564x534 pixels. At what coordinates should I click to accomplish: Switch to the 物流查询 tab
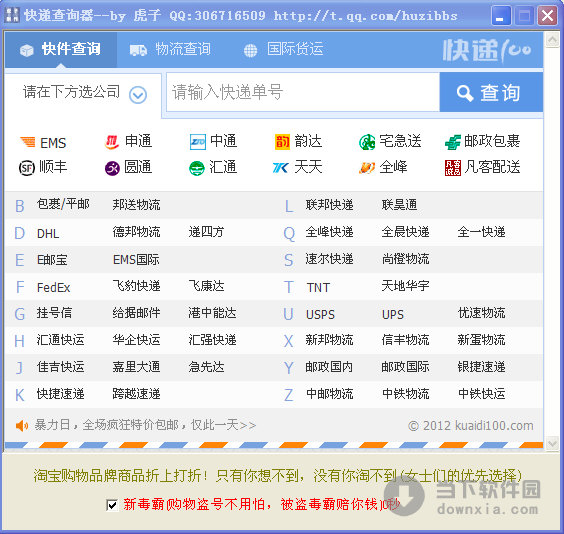[x=170, y=49]
